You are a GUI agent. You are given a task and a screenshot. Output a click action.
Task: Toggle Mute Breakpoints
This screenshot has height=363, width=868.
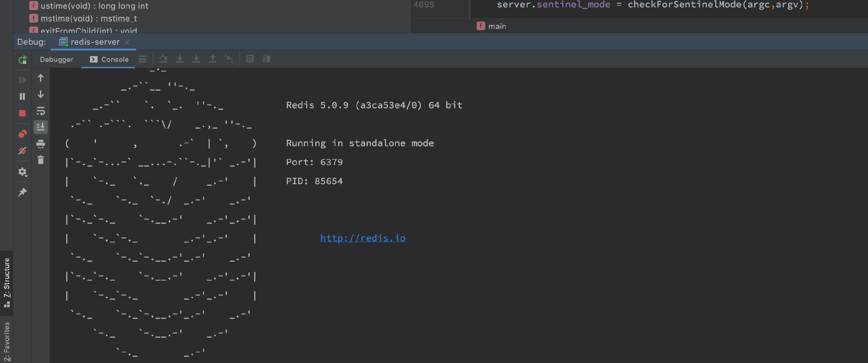pos(22,151)
